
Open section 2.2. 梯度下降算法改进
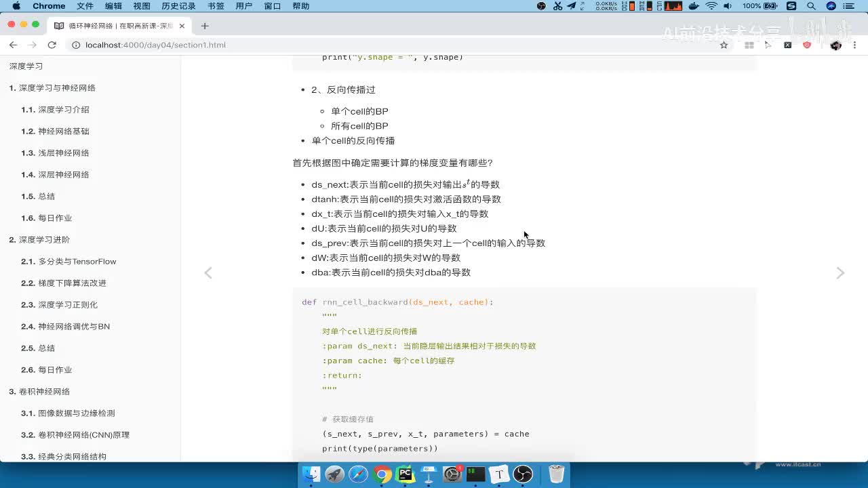(64, 283)
